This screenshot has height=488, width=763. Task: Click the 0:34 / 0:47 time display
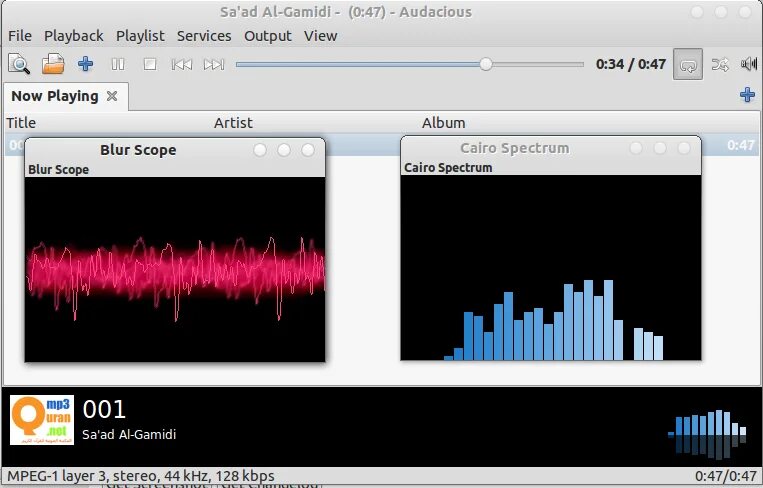coord(631,64)
